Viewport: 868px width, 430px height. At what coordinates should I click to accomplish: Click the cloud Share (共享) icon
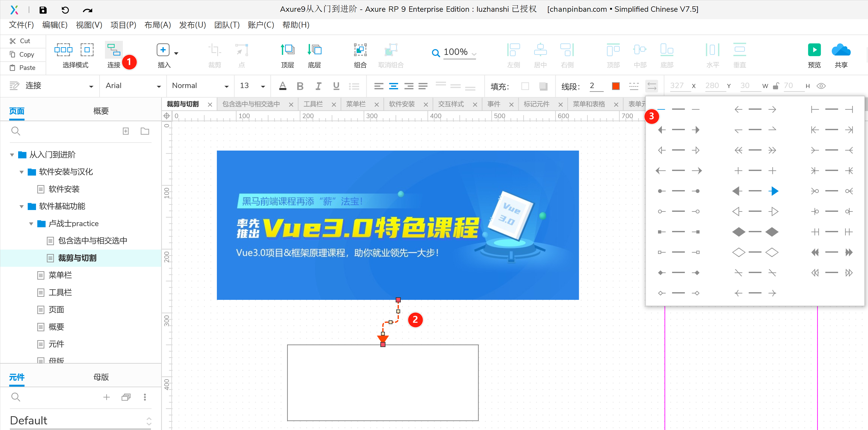point(841,50)
